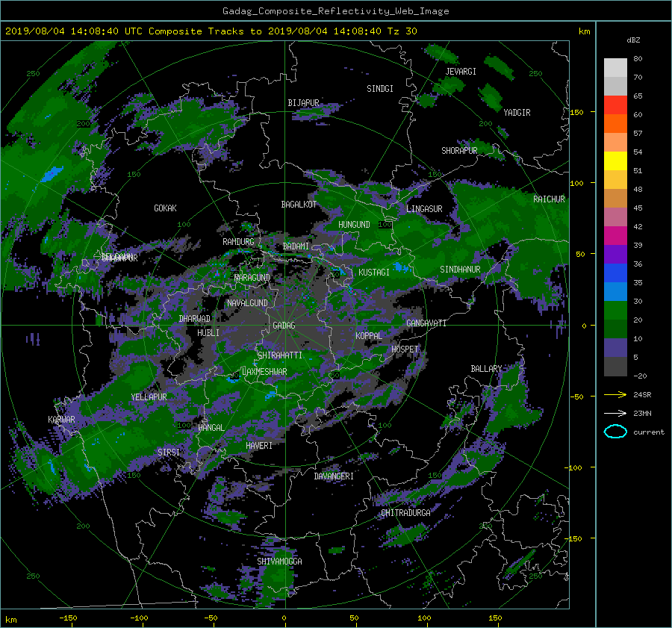Click the dBZ legend heading
Viewport: 672px width, 628px height.
coord(633,40)
